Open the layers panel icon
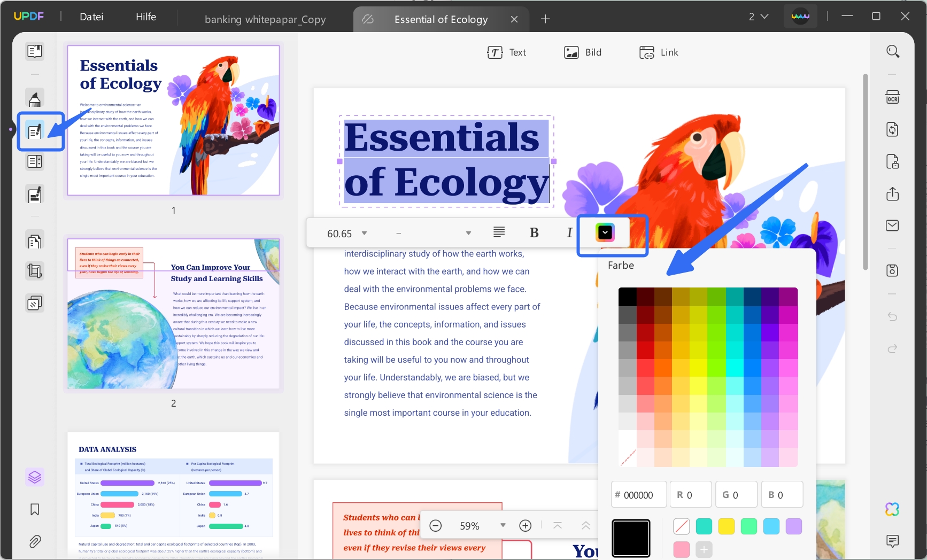The image size is (927, 560). (35, 477)
